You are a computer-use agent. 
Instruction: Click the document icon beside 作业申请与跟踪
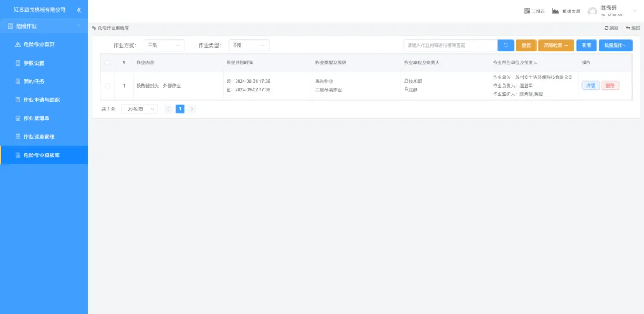tap(18, 100)
